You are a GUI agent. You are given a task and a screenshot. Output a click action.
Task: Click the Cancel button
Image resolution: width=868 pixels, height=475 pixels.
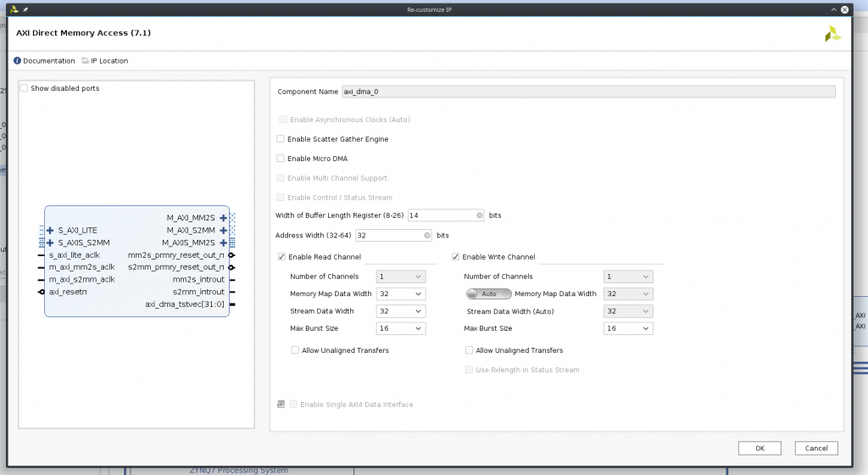point(816,449)
